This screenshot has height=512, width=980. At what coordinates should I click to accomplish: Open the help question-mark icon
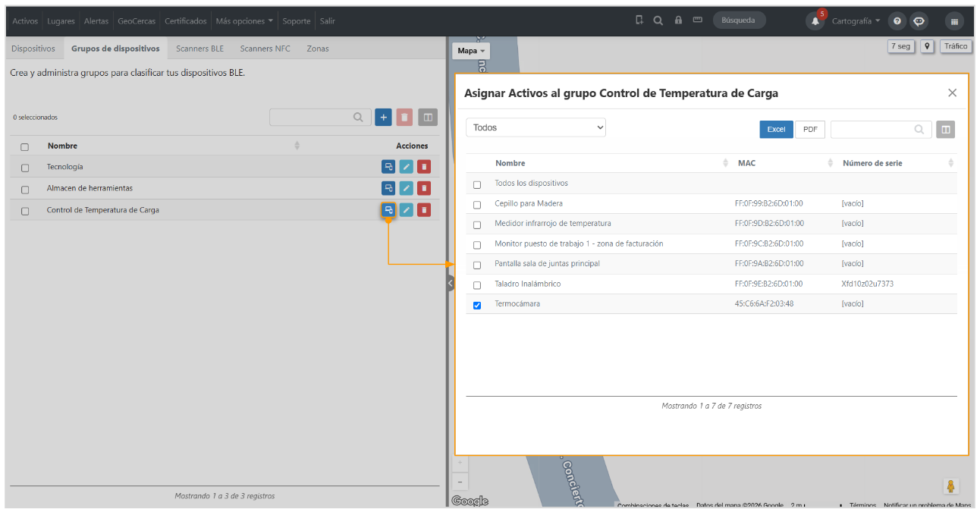point(897,21)
